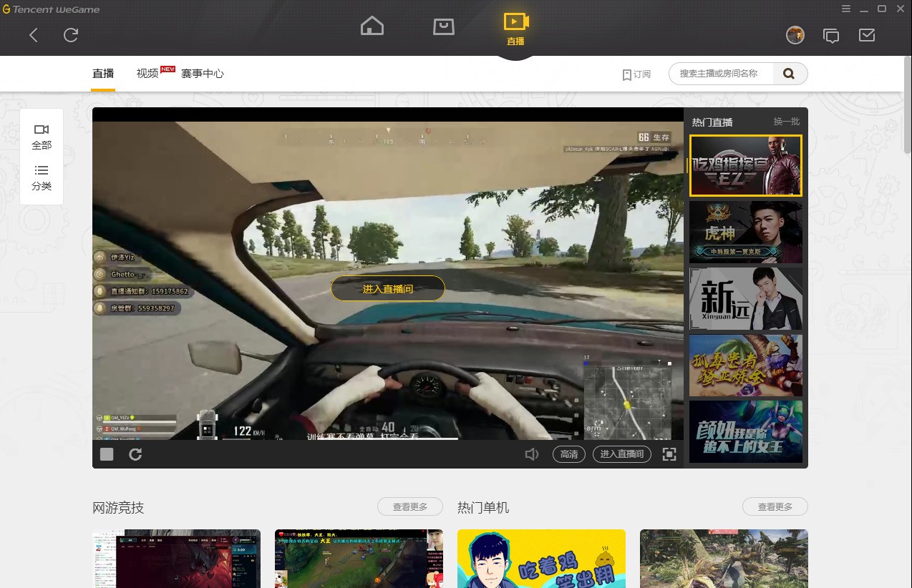Viewport: 912px width, 588px height.
Task: Open the store bag icon
Action: tap(444, 27)
